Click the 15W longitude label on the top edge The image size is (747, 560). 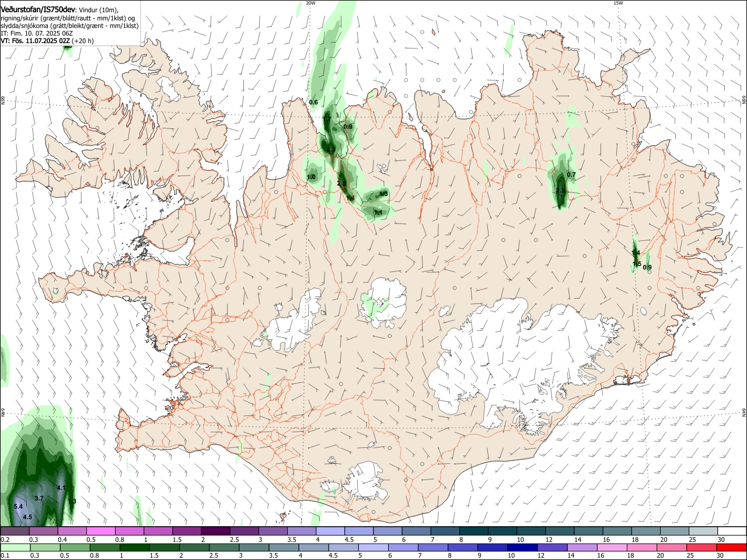[x=618, y=3]
